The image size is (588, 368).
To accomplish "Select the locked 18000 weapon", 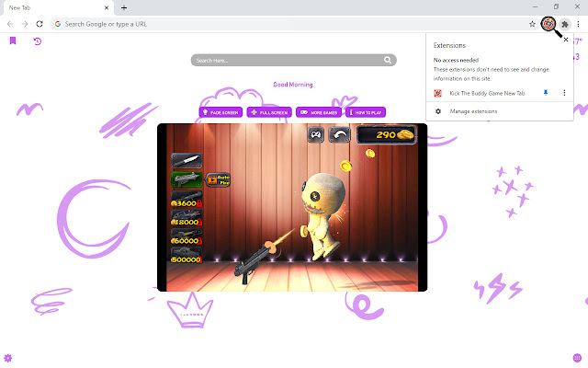I will coord(187,218).
